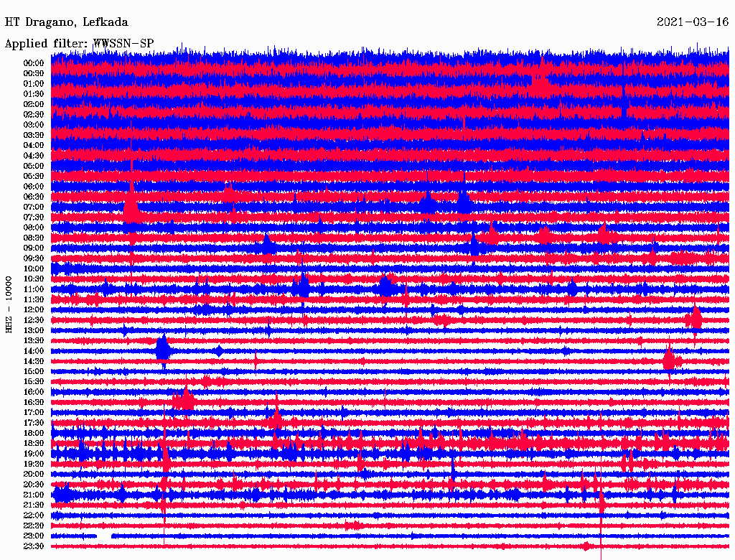This screenshot has width=735, height=560.
Task: Click the '11:00' time label
Action: (x=34, y=289)
